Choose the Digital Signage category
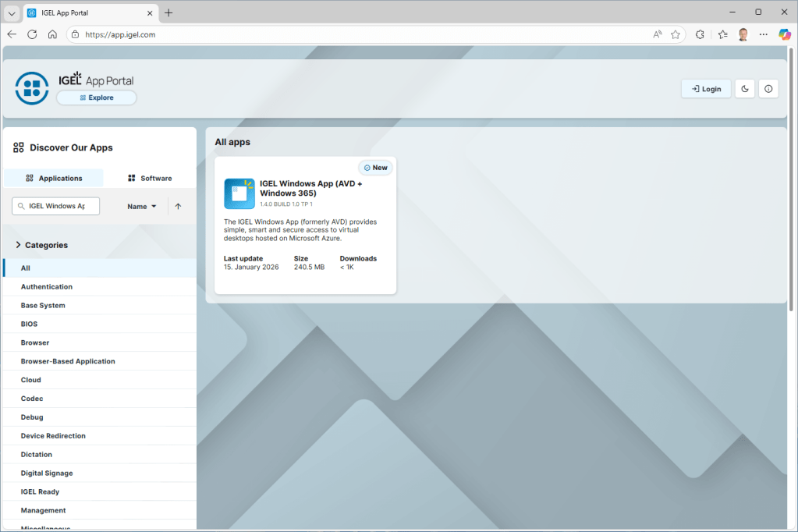 pos(47,473)
